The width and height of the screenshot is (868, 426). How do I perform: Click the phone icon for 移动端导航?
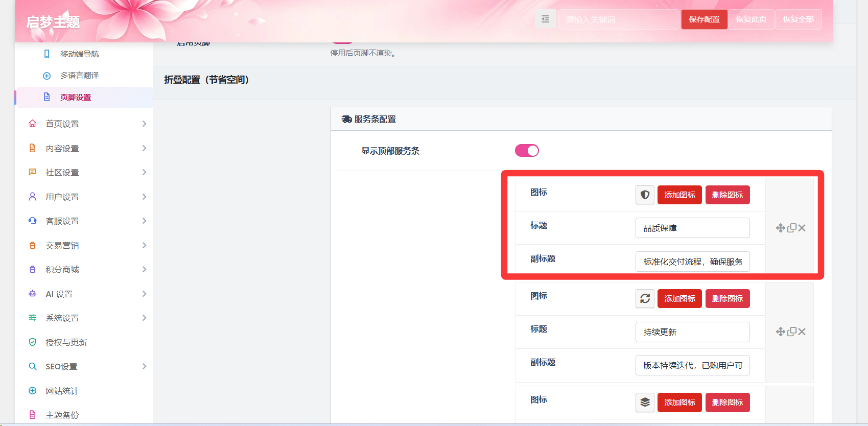[47, 54]
